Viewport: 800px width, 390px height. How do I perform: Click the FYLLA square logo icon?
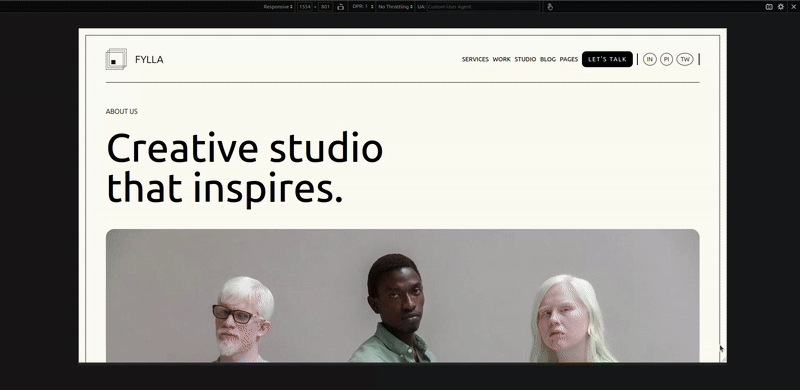pos(116,59)
